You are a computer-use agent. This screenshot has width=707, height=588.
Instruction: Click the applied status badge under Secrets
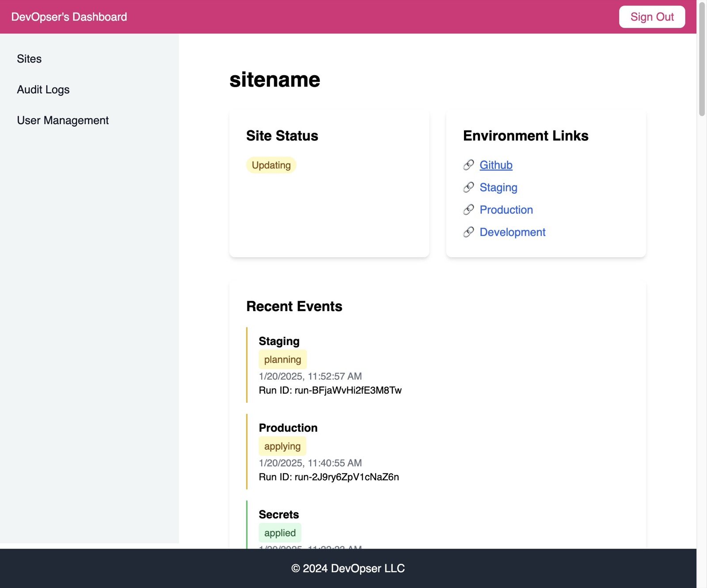pos(280,533)
